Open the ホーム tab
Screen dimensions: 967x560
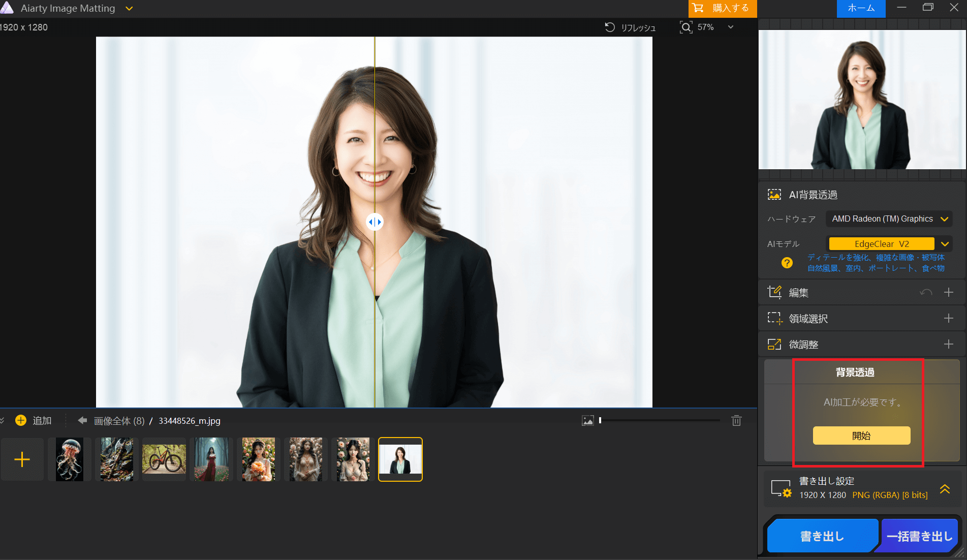pos(861,9)
